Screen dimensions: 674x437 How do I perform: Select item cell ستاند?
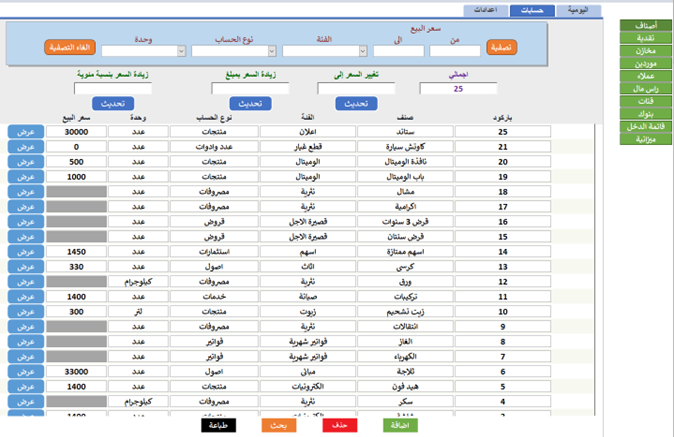coord(405,132)
